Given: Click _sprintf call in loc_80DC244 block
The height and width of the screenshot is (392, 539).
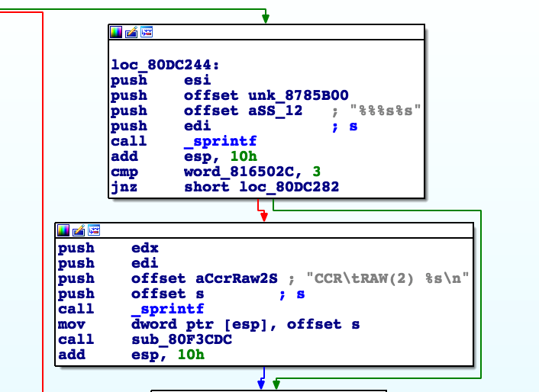Looking at the screenshot, I should [221, 141].
